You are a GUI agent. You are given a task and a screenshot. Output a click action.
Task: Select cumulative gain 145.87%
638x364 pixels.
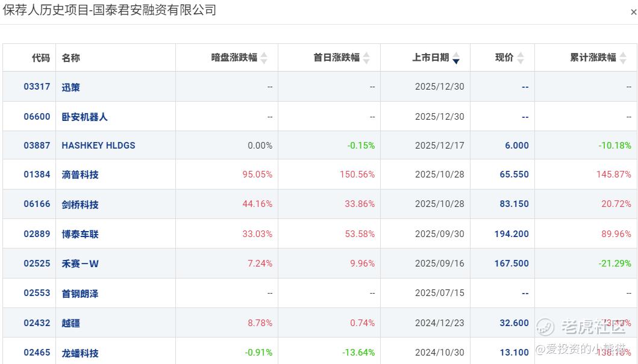coord(613,174)
